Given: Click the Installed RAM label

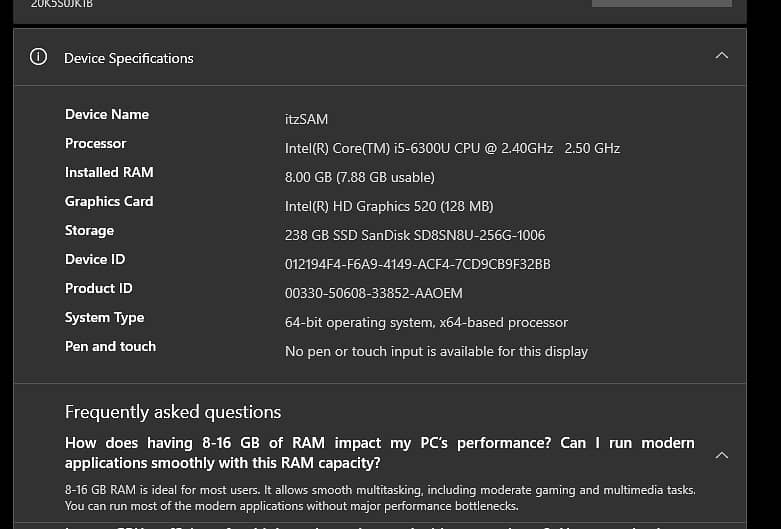Looking at the screenshot, I should click(109, 172).
